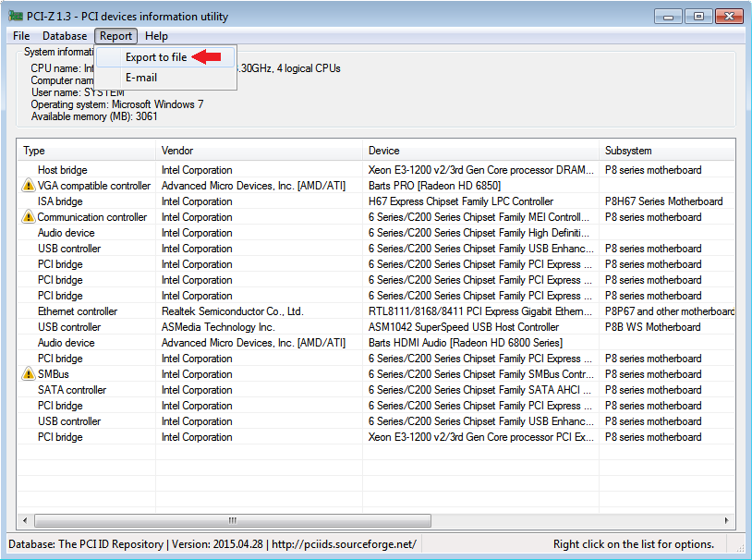The image size is (752, 560).
Task: Click the horizontal scrollbar thumb
Action: tap(233, 520)
